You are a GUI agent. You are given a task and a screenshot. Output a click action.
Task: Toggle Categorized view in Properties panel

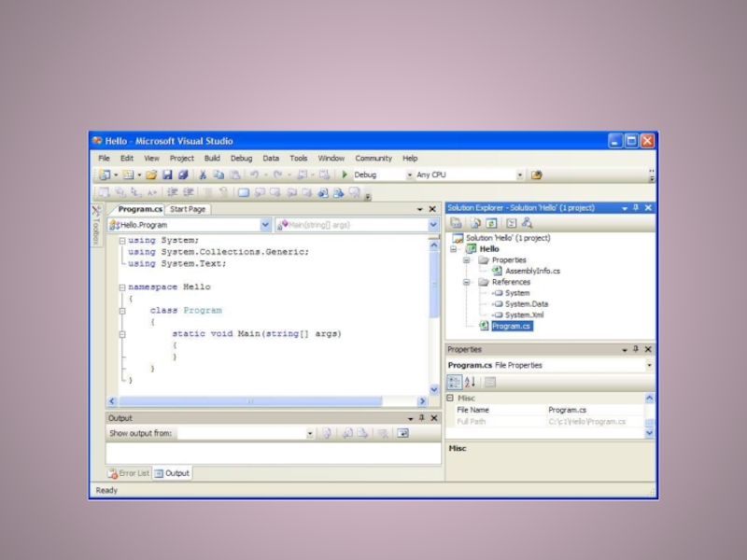455,382
